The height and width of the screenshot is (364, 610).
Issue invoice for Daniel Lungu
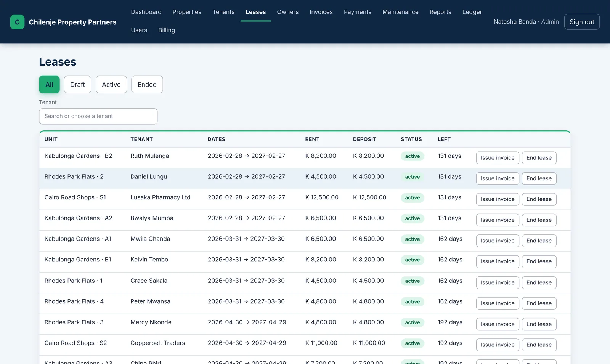click(x=498, y=178)
